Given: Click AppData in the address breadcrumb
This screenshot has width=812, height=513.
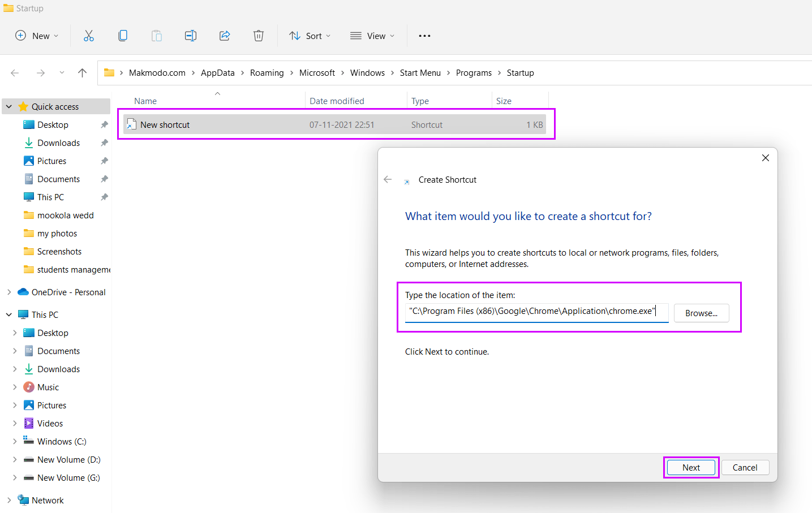Looking at the screenshot, I should tap(217, 73).
